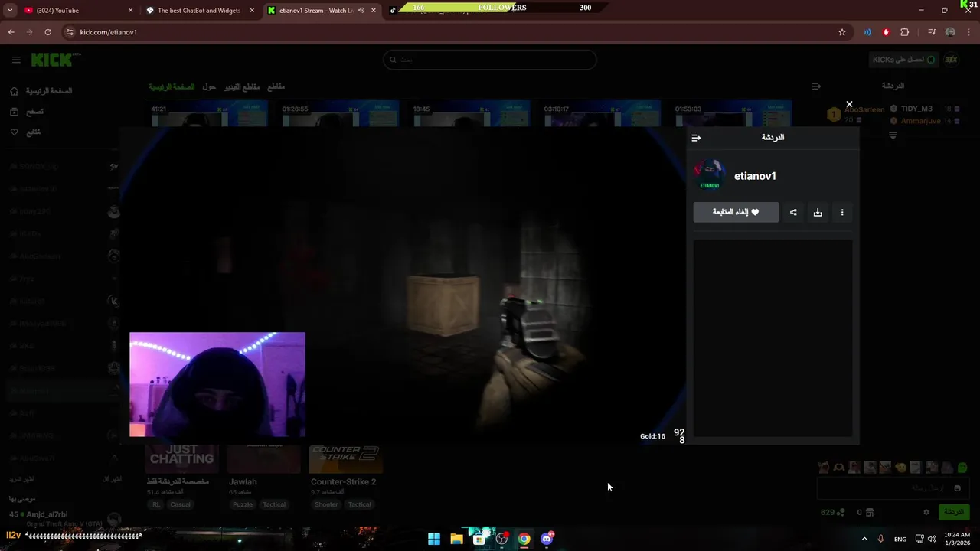Open File Explorer from taskbar

coord(456,539)
